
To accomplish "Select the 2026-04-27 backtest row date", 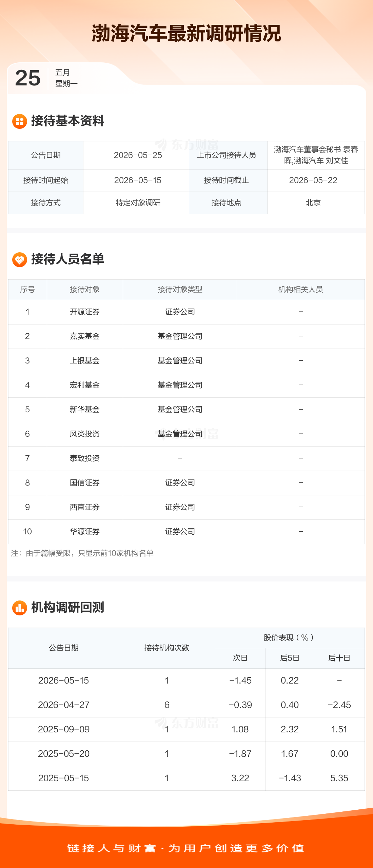I will click(x=64, y=705).
